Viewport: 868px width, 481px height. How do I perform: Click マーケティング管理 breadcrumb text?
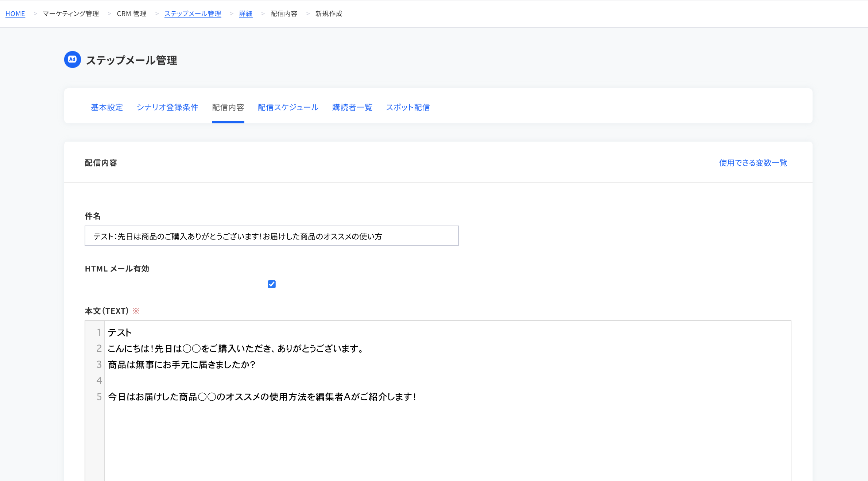[x=71, y=14]
